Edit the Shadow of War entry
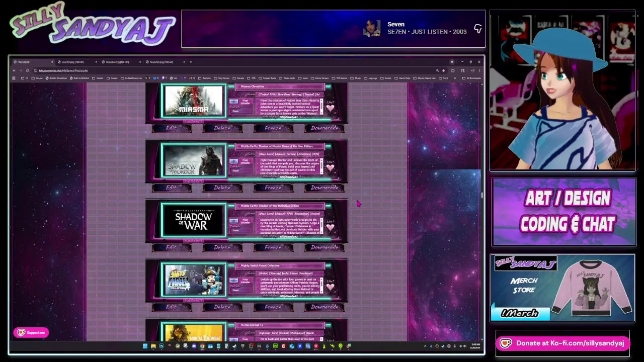Viewport: 644px width, 362px height. pyautogui.click(x=172, y=247)
